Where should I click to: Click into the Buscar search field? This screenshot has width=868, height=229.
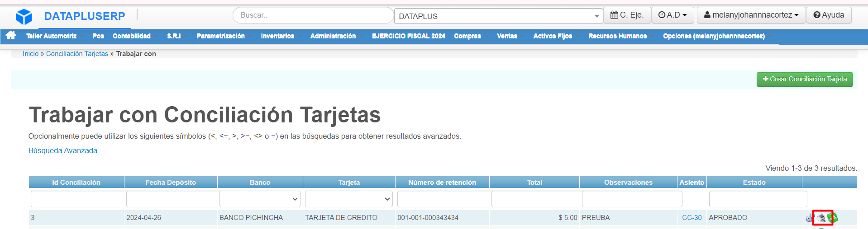coord(313,15)
